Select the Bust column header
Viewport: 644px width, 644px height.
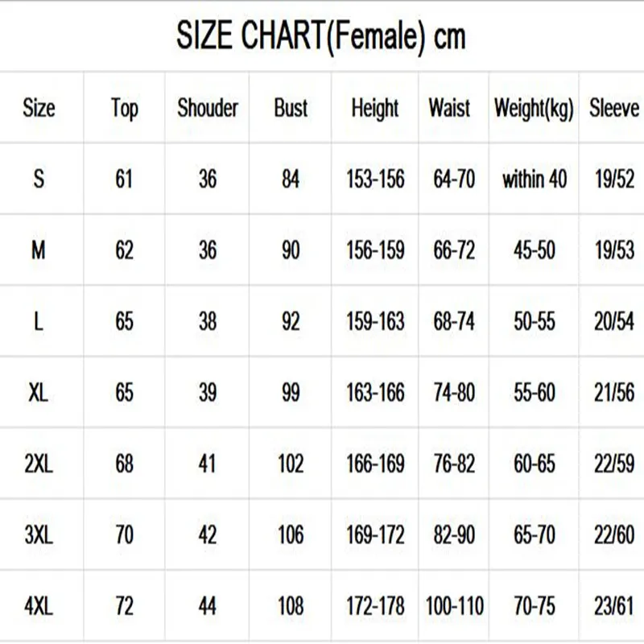[x=291, y=108]
